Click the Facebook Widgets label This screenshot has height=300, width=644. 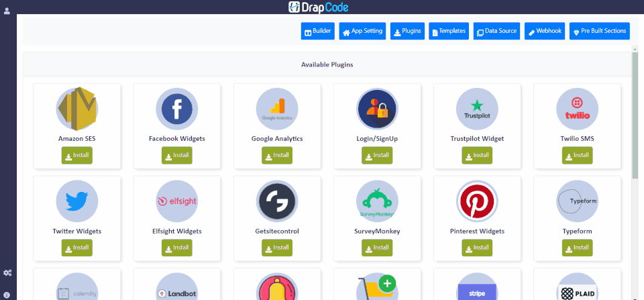click(177, 138)
